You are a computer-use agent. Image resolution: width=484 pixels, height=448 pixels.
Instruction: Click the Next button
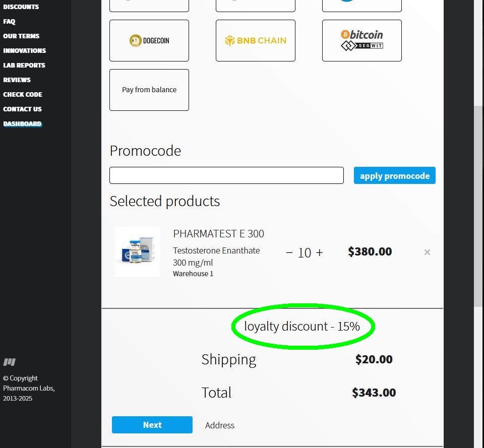(x=152, y=425)
